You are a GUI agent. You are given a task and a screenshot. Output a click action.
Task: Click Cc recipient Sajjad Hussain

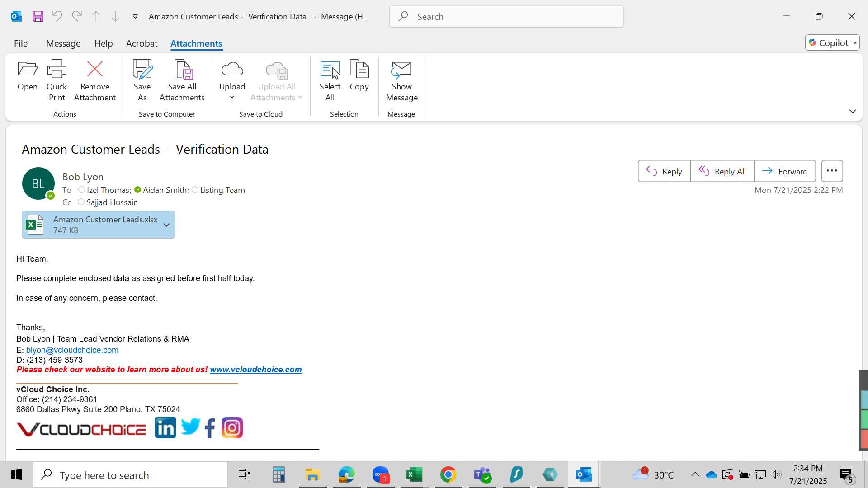tap(112, 202)
